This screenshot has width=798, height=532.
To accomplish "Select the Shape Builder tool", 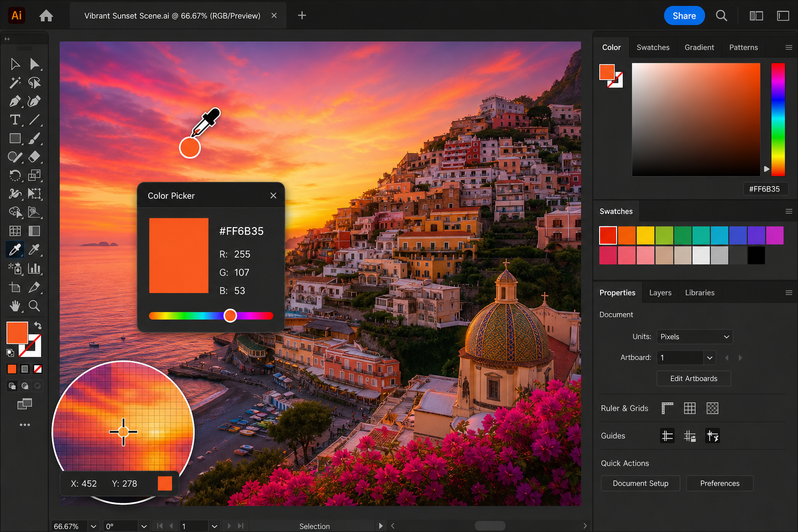I will click(x=15, y=212).
